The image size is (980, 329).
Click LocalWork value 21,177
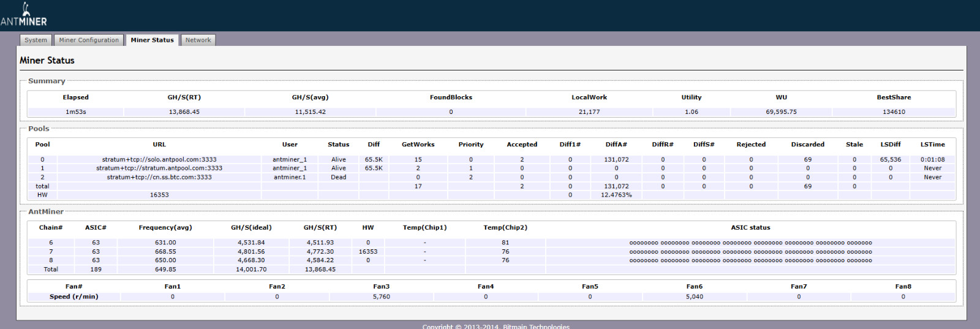point(589,112)
